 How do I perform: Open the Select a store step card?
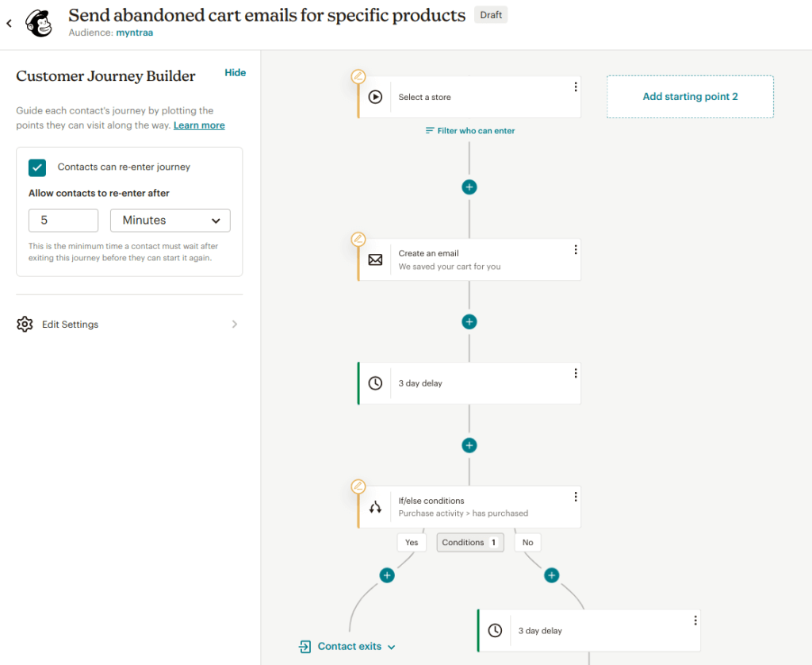[469, 97]
